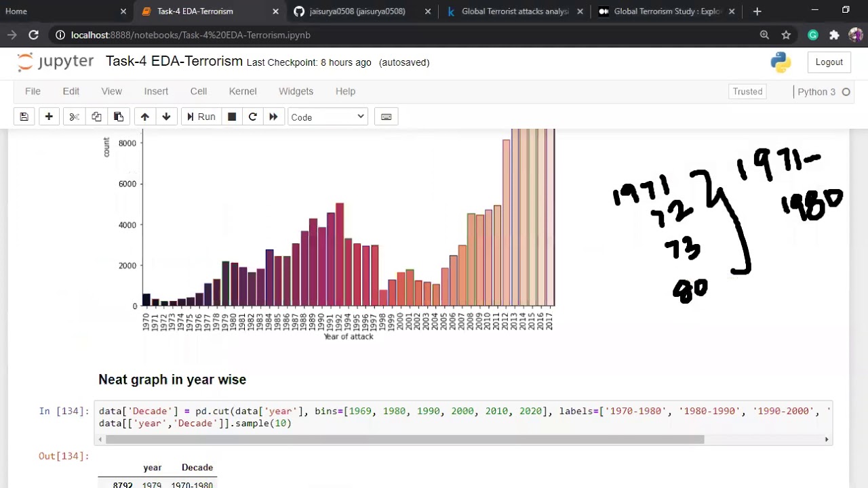
Task: Open the Widgets menu
Action: click(x=296, y=91)
